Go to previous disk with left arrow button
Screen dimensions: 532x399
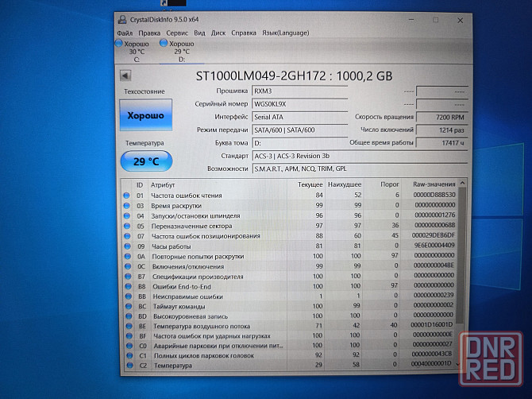pos(125,76)
